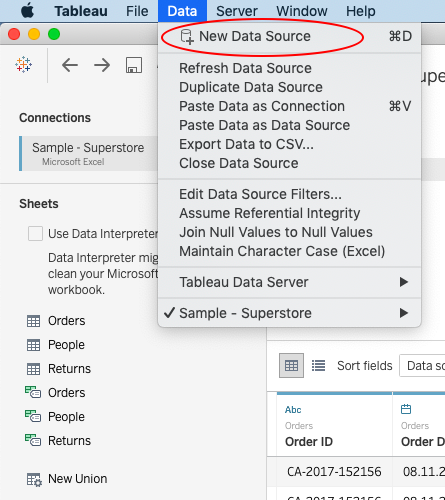Click the calendar date type icon

coord(406,409)
